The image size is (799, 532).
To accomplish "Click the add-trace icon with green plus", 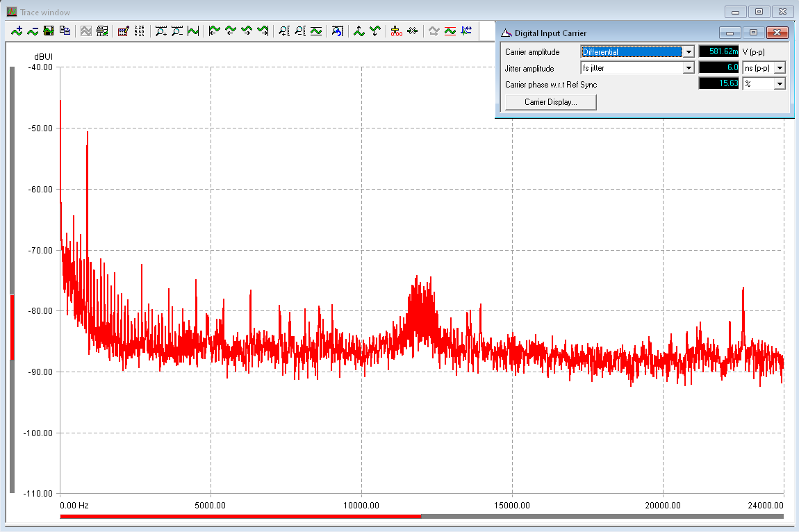I will tap(17, 31).
